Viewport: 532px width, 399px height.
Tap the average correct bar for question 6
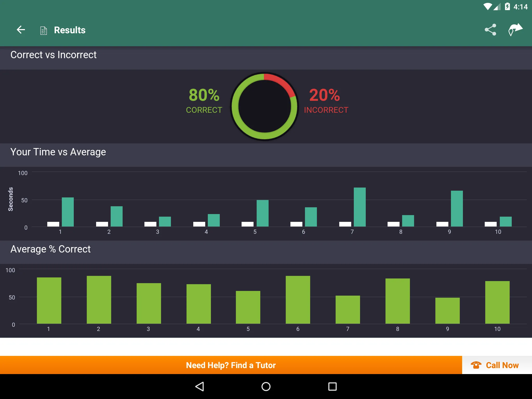[x=298, y=300]
